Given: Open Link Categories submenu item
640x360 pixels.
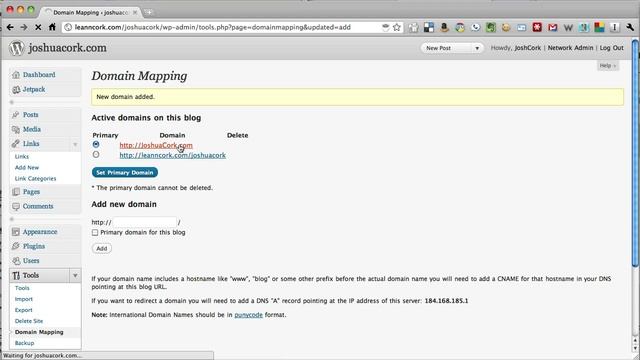Looking at the screenshot, I should point(36,179).
